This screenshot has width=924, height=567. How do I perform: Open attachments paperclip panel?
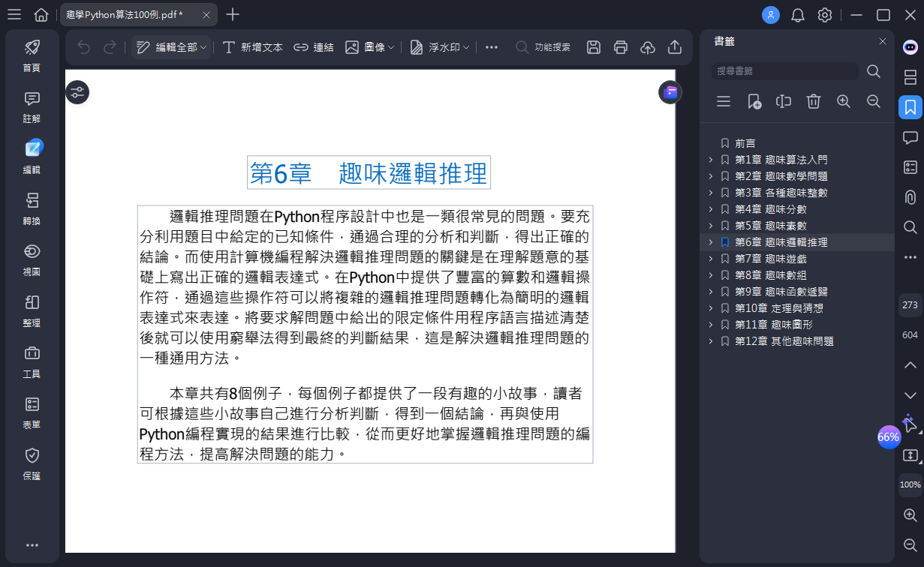click(910, 197)
